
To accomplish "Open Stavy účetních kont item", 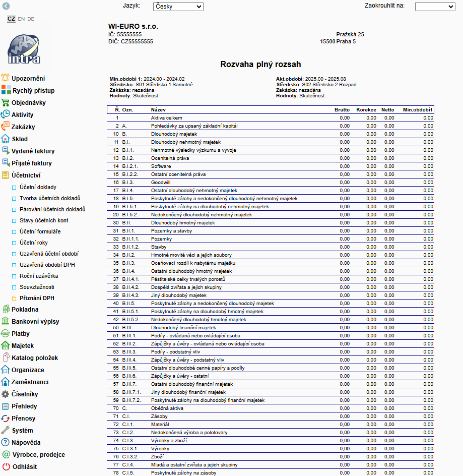I will (44, 220).
